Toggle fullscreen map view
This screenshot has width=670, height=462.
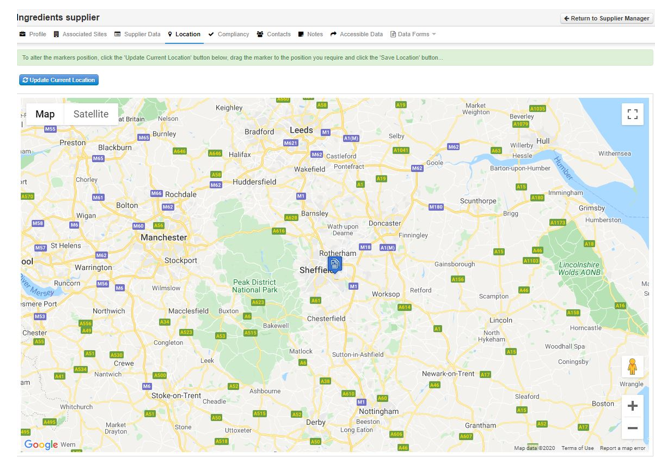coord(632,114)
